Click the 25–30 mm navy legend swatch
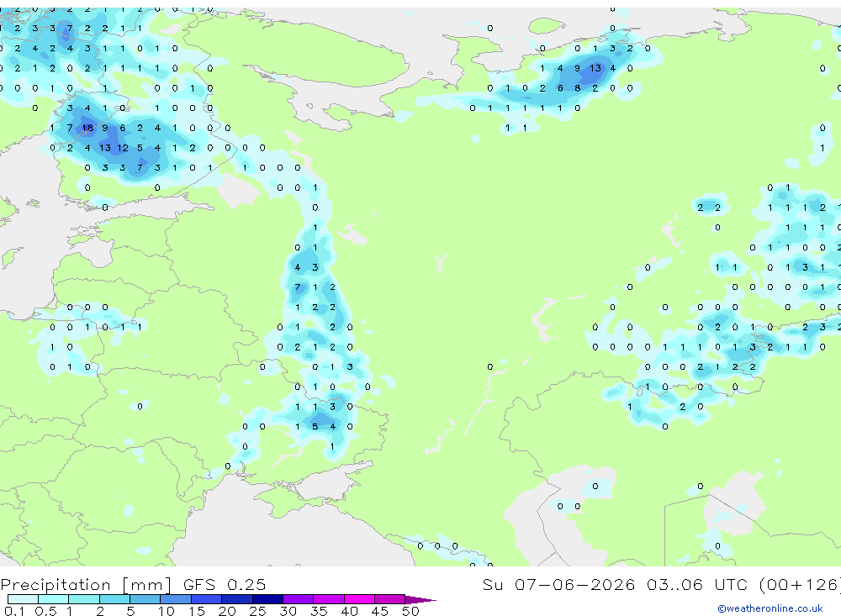 pyautogui.click(x=267, y=599)
